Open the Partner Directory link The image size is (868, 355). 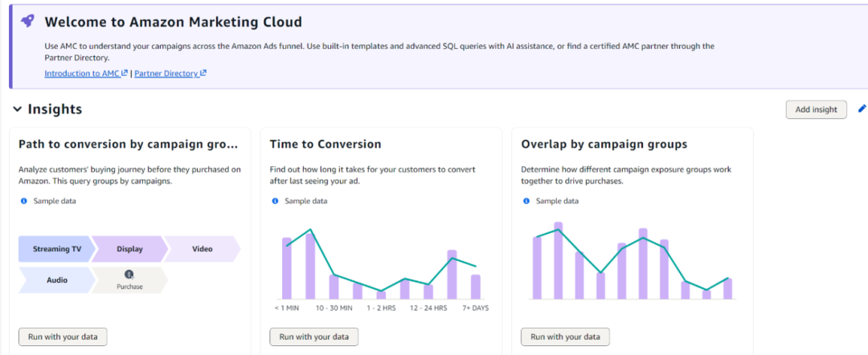166,73
